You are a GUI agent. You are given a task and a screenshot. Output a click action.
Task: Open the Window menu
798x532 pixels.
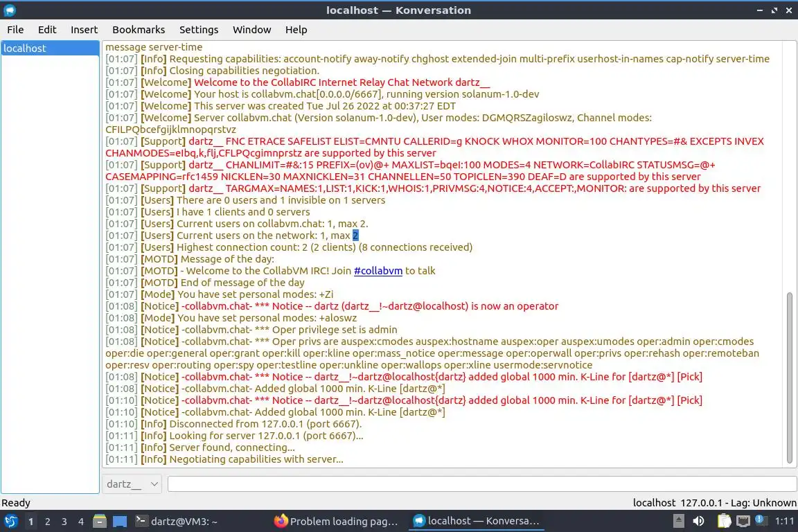pyautogui.click(x=252, y=30)
